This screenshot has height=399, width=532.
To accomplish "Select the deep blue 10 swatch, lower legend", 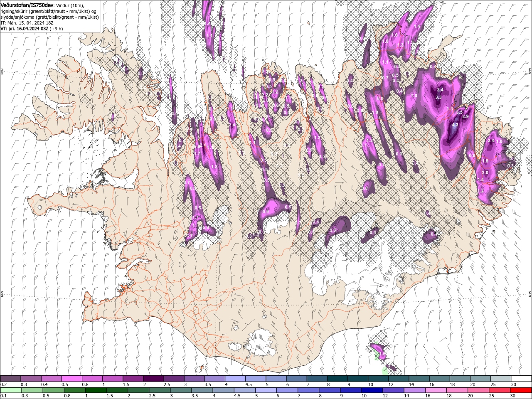I will (371, 390).
